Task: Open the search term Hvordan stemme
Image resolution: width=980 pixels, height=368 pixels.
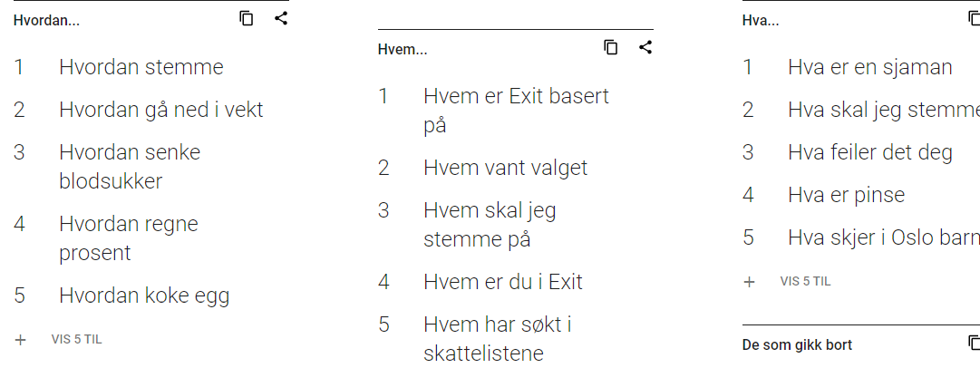Action: click(x=141, y=67)
